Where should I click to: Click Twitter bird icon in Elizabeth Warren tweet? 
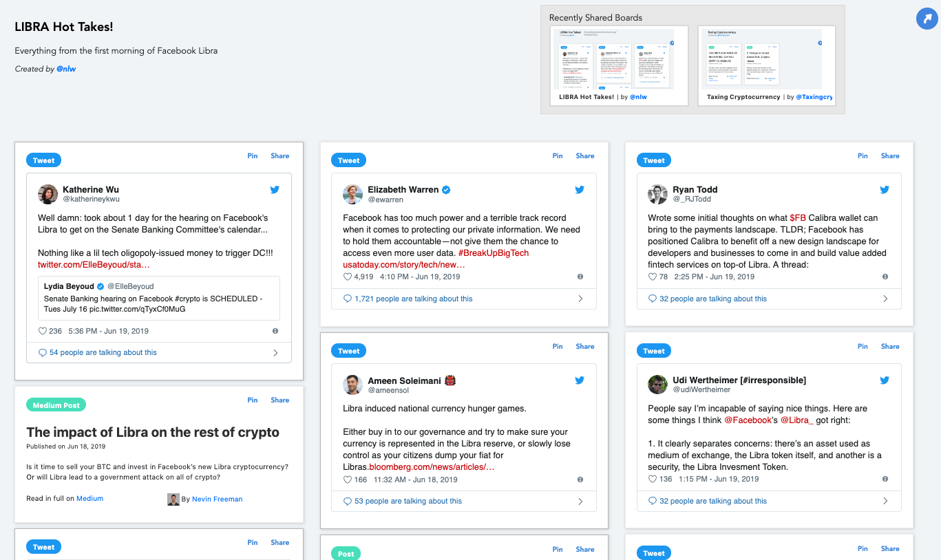[x=580, y=190]
